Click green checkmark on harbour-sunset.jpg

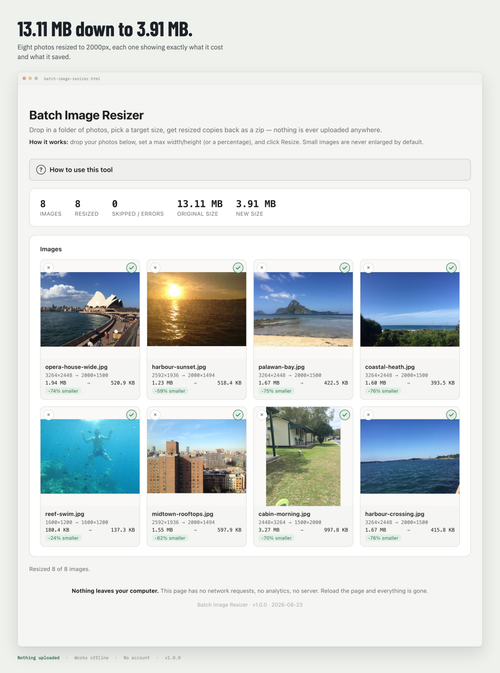(x=238, y=267)
